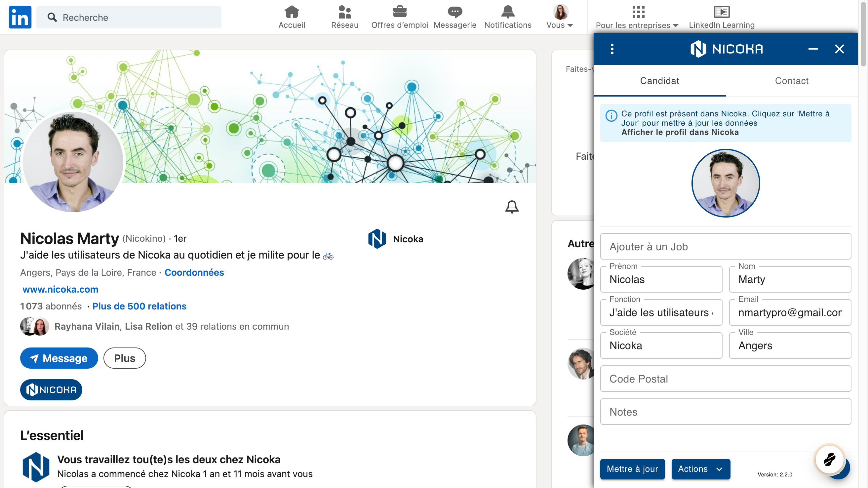Screen dimensions: 868x488
Task: Click the Ville field
Action: (x=790, y=346)
